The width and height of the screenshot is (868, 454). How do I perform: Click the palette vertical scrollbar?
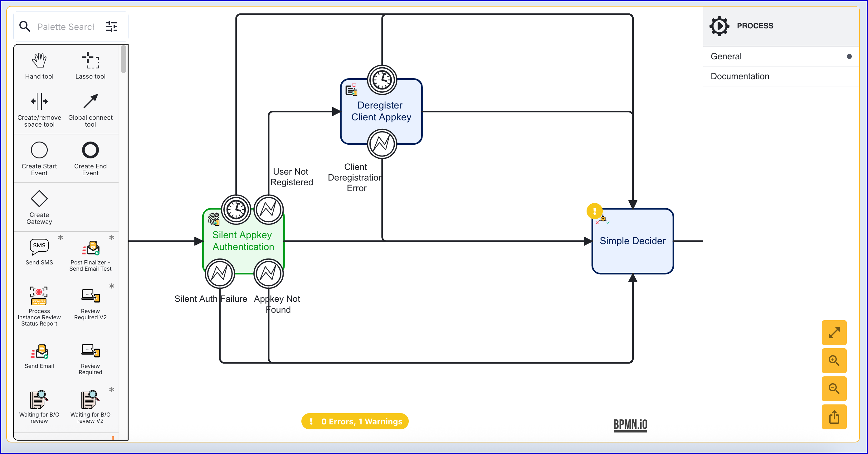tap(124, 59)
